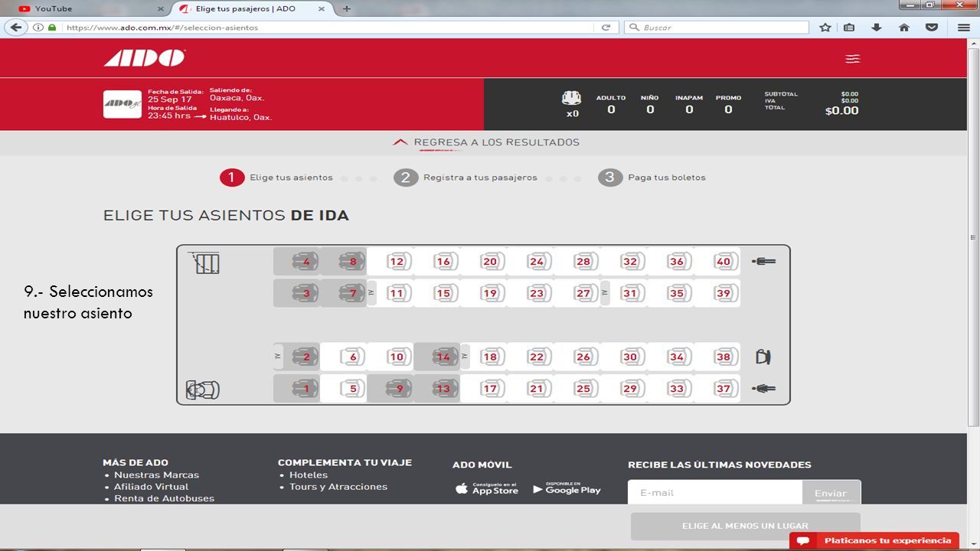
Task: Choose seat 27
Action: (x=583, y=293)
